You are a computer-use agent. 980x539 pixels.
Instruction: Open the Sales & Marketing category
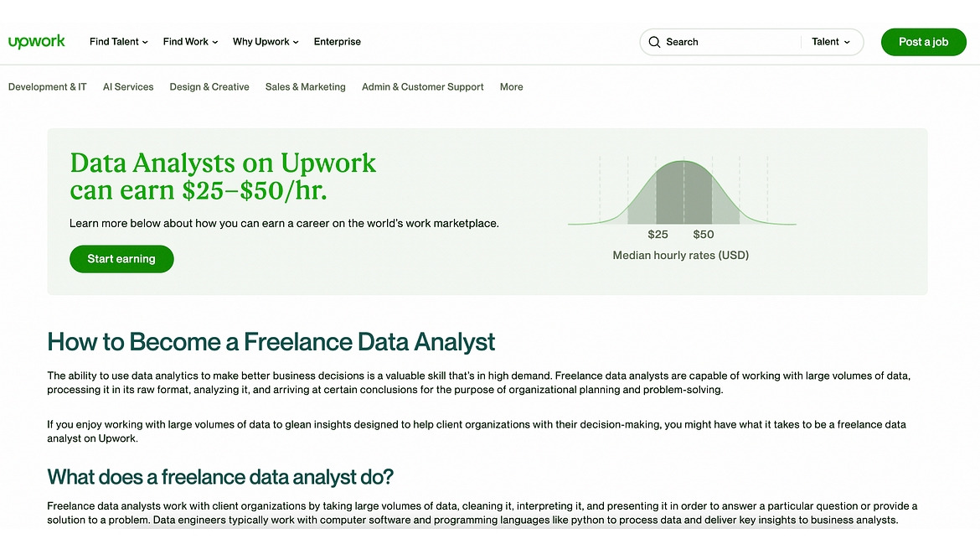coord(306,87)
